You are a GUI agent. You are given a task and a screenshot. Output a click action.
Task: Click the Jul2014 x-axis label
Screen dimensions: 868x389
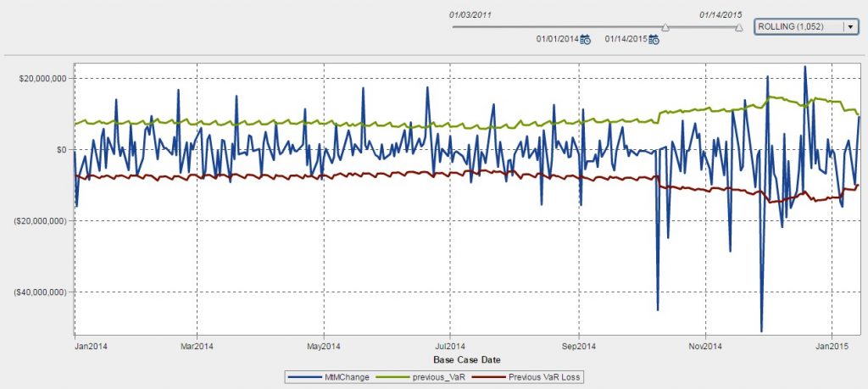tap(449, 347)
